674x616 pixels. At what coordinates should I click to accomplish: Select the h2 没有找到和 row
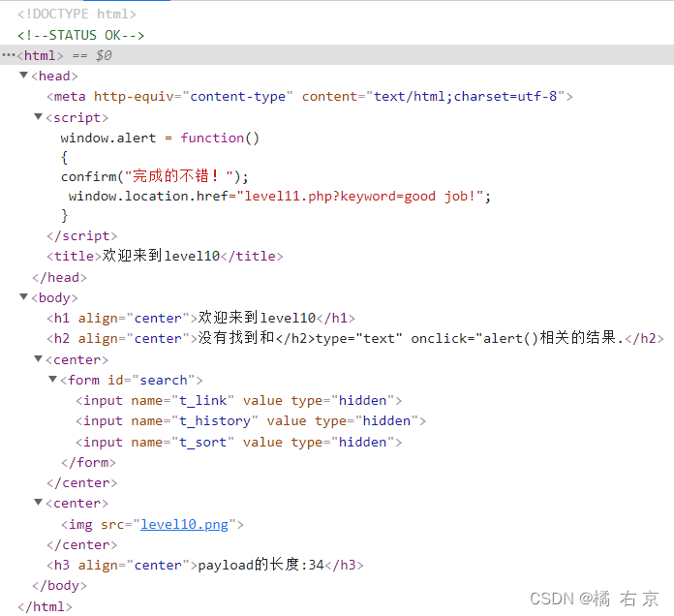pyautogui.click(x=355, y=338)
